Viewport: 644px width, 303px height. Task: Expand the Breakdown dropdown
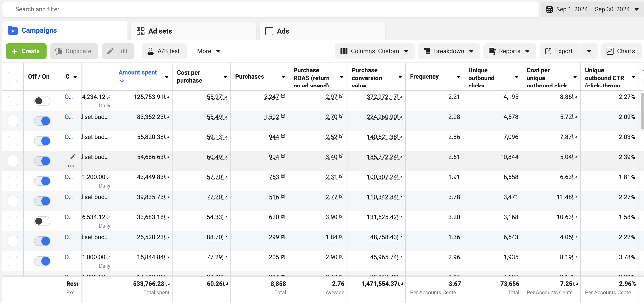click(x=449, y=51)
